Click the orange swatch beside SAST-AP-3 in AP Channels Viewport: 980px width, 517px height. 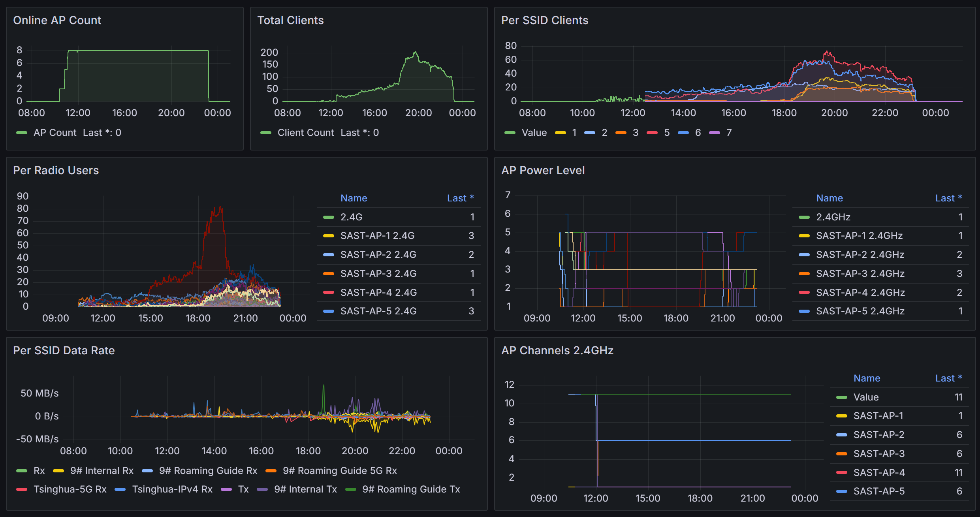[842, 454]
